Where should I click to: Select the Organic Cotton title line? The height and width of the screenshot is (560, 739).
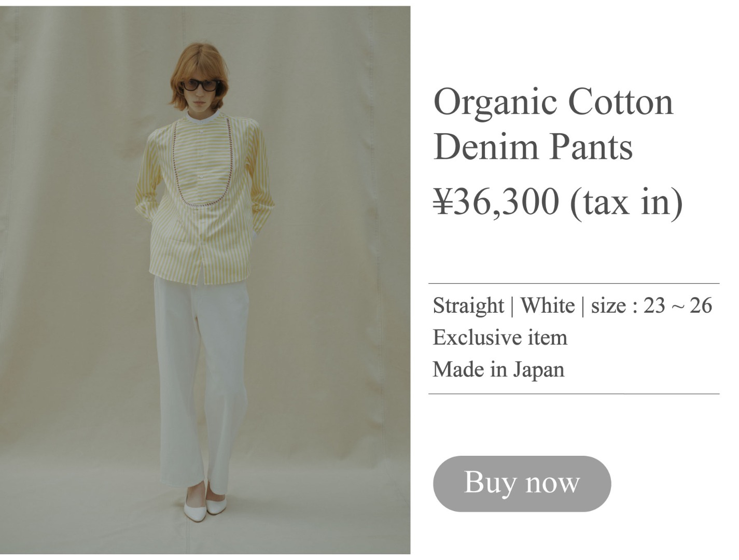553,102
